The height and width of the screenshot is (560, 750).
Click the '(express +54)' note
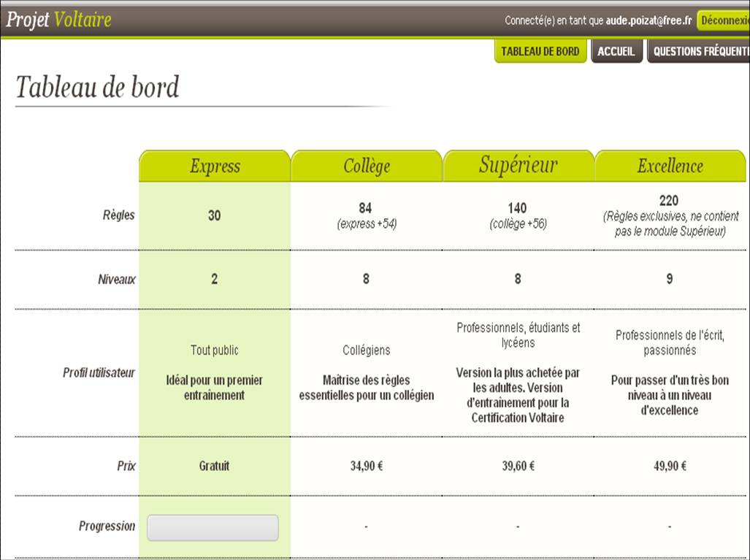coord(367,224)
